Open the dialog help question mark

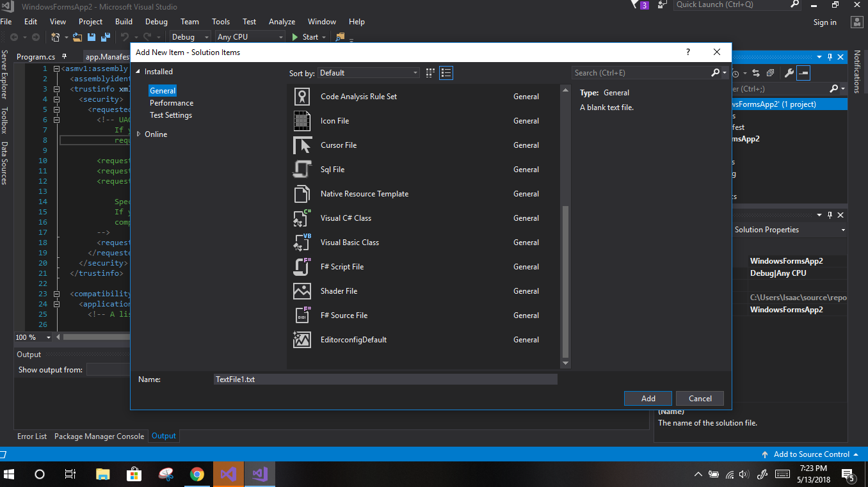click(688, 52)
